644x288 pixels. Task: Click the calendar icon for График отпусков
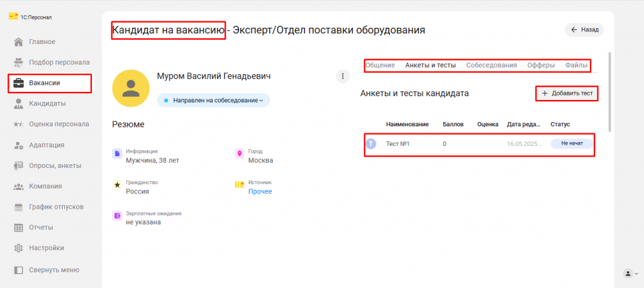(x=18, y=207)
